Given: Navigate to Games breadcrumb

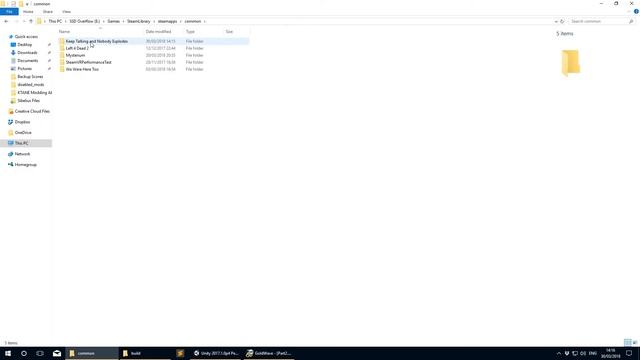Looking at the screenshot, I should point(113,21).
